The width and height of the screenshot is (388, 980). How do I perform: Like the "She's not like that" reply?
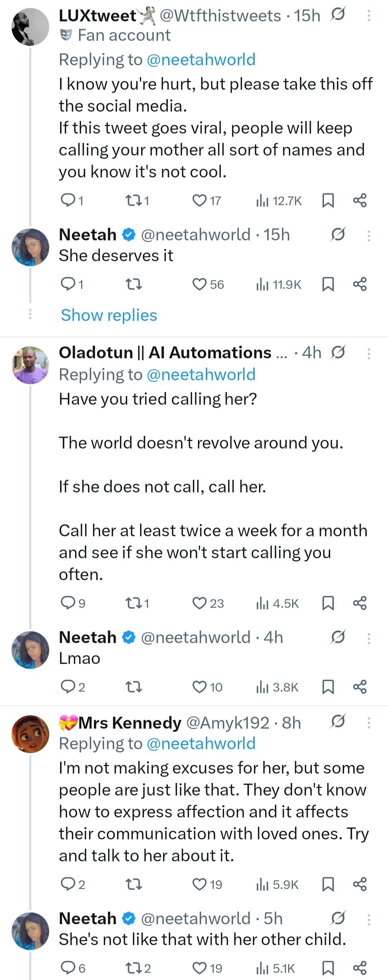click(199, 968)
